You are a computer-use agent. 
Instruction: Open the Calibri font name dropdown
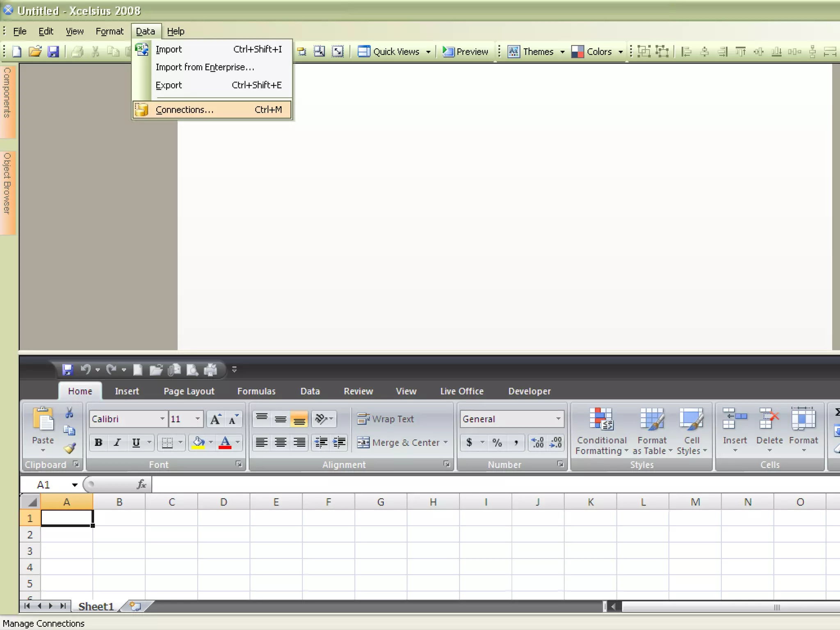[x=162, y=419]
